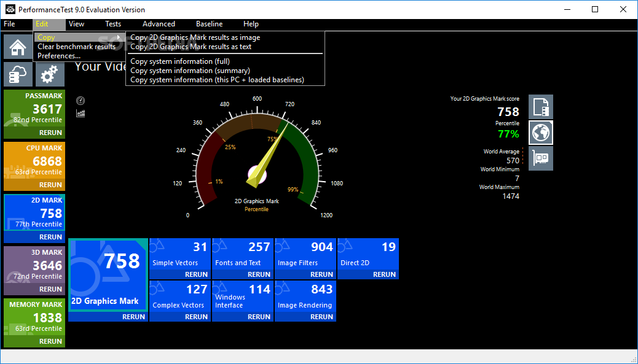Open the Advanced menu
This screenshot has height=364, width=638.
click(159, 24)
